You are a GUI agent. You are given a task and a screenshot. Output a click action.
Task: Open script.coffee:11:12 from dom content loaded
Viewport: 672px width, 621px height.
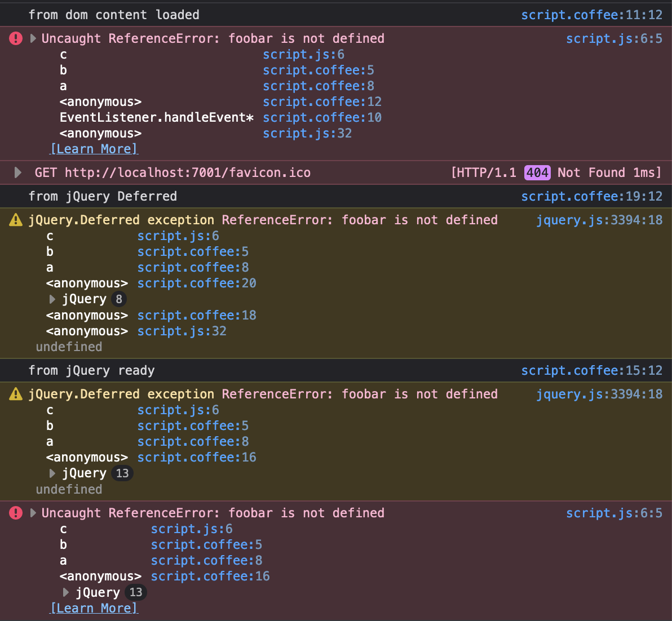(592, 15)
